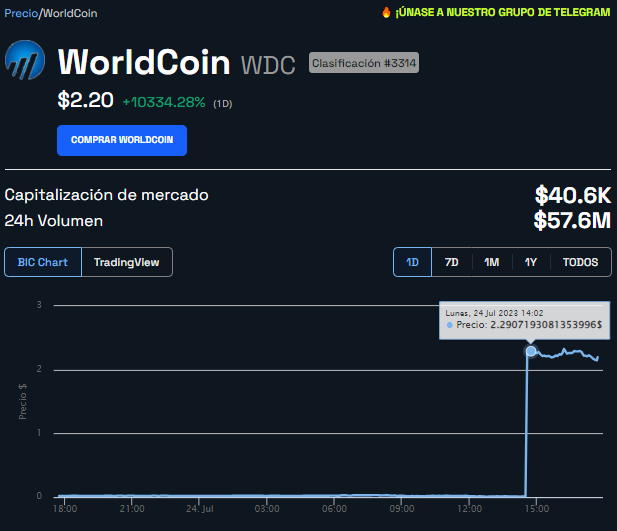The image size is (617, 531).
Task: Click the $40.6K market cap value
Action: (572, 195)
